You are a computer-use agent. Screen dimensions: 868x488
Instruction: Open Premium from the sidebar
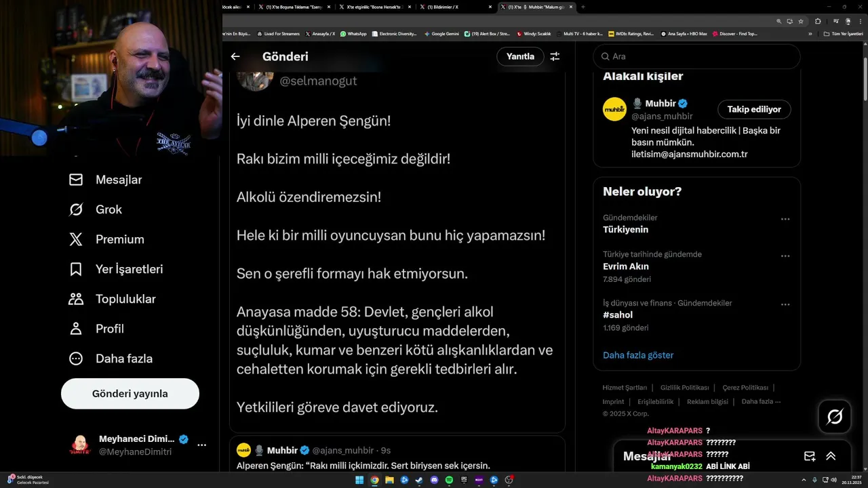[x=106, y=239]
